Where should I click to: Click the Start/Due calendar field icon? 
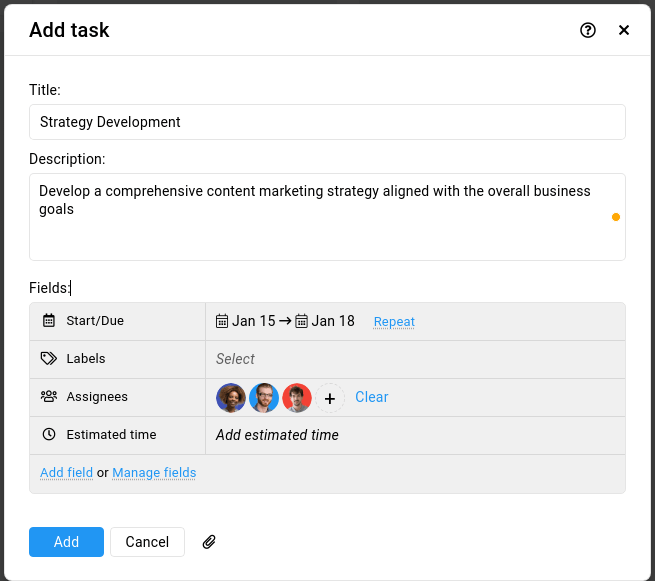pyautogui.click(x=49, y=320)
